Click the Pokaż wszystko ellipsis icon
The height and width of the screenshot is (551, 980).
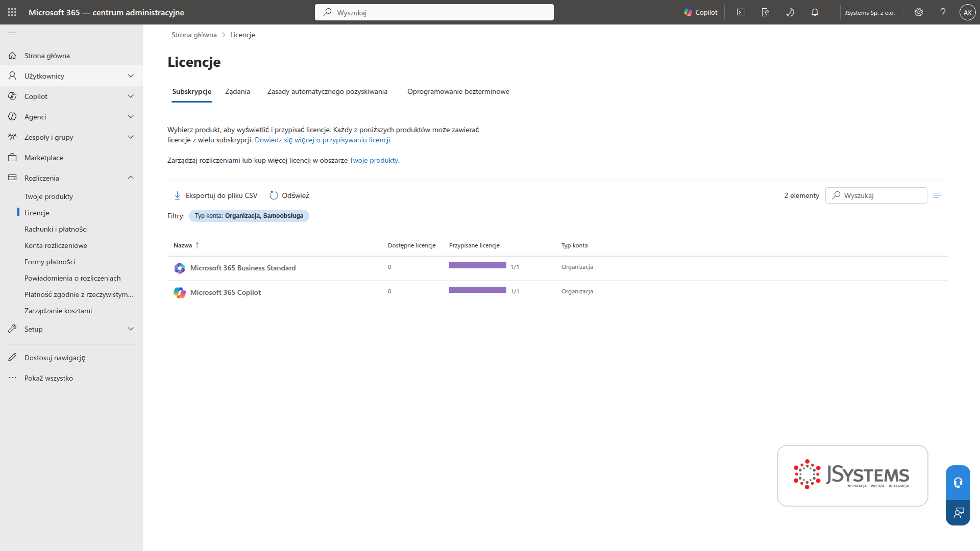[x=12, y=378]
